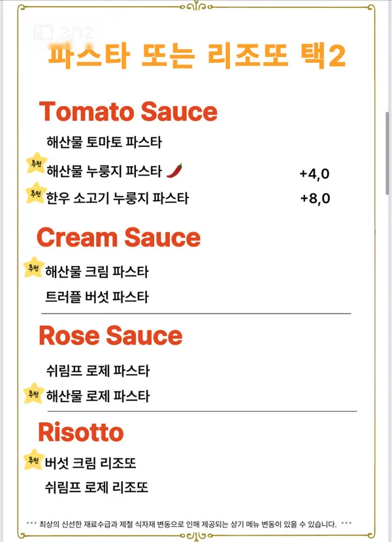Choose 트러플 버섯 파스타 menu item
Screen dimensions: 392x542
[x=97, y=297]
